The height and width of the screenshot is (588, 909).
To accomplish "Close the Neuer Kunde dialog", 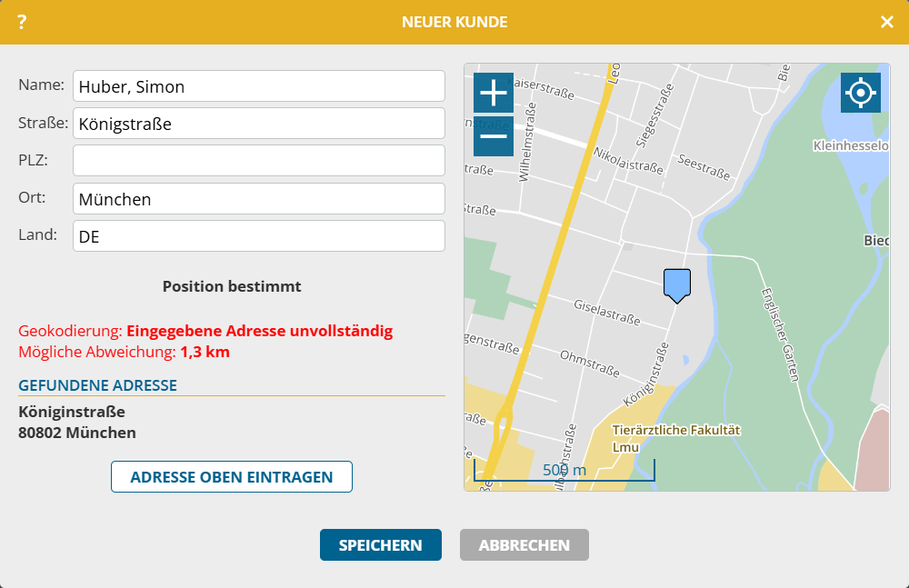I will 886,22.
